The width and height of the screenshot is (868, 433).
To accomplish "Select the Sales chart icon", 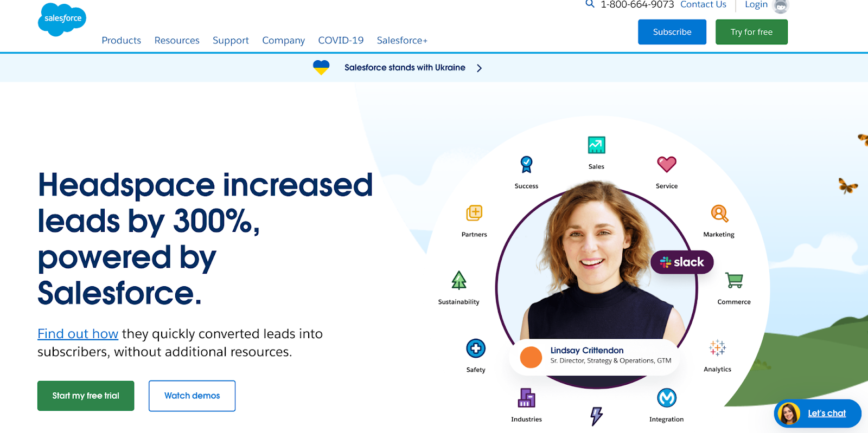I will pyautogui.click(x=596, y=145).
